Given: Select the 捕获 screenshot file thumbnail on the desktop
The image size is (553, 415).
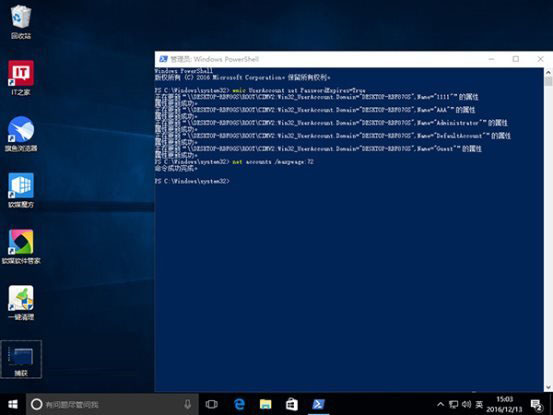Looking at the screenshot, I should point(21,360).
